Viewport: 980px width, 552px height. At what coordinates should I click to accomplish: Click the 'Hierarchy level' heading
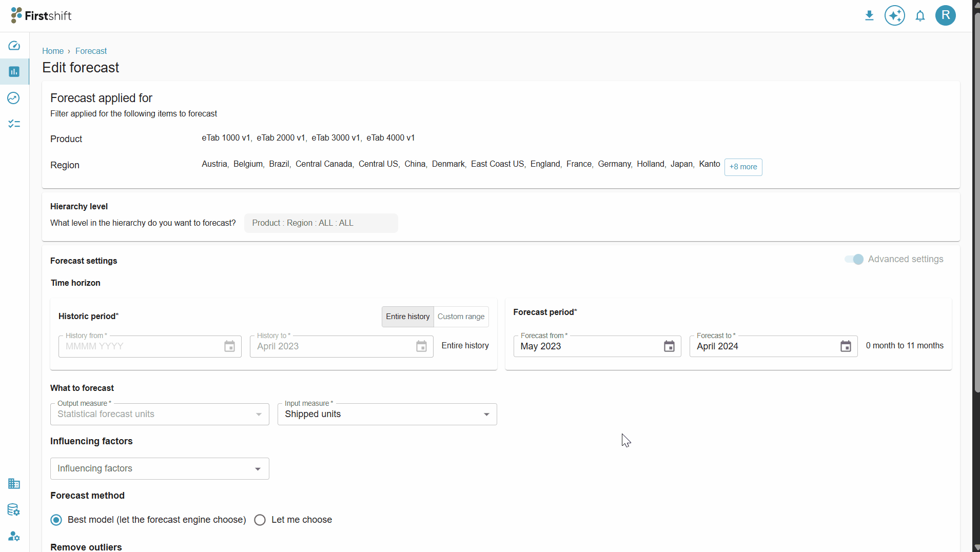pos(79,207)
